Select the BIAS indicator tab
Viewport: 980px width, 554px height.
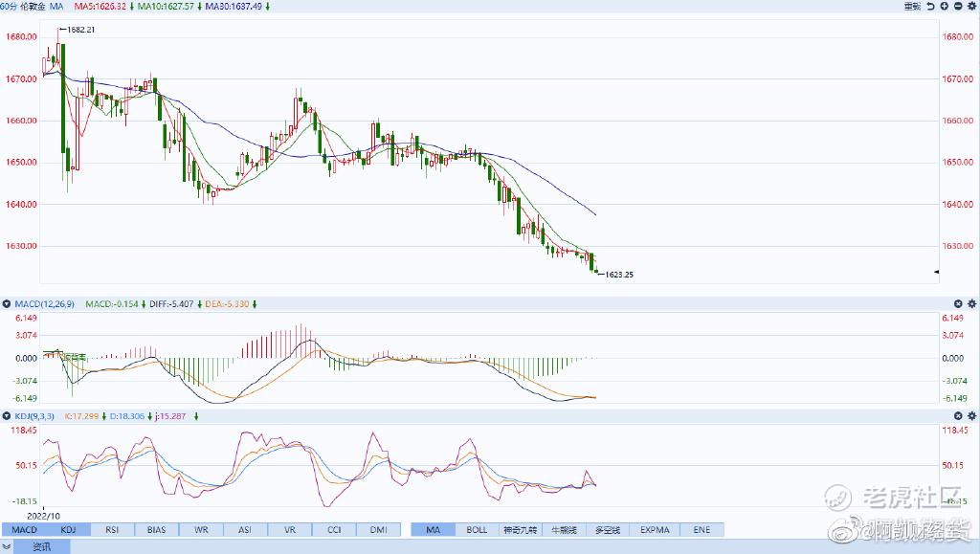click(x=157, y=530)
